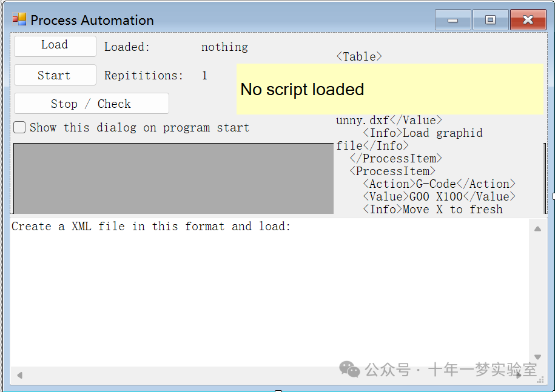Click the '<Value>G00 X100</Value>' line
This screenshot has height=392, width=555.
click(439, 196)
